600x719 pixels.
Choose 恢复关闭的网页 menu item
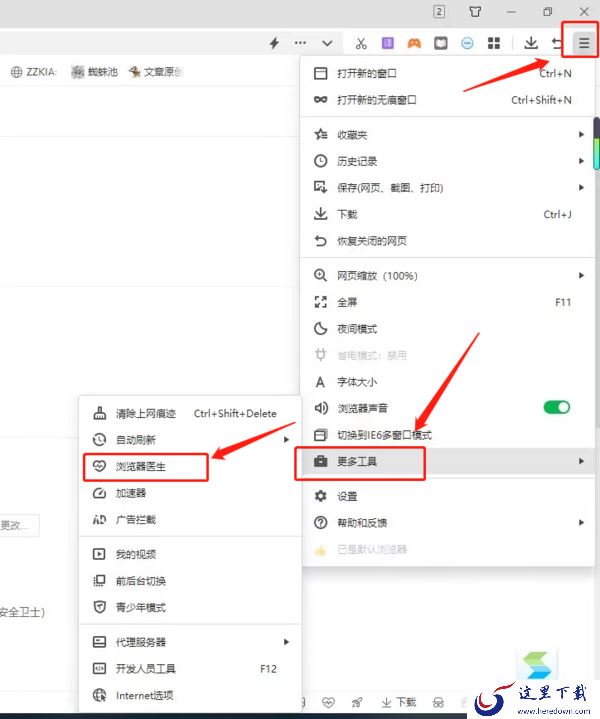tap(447, 241)
